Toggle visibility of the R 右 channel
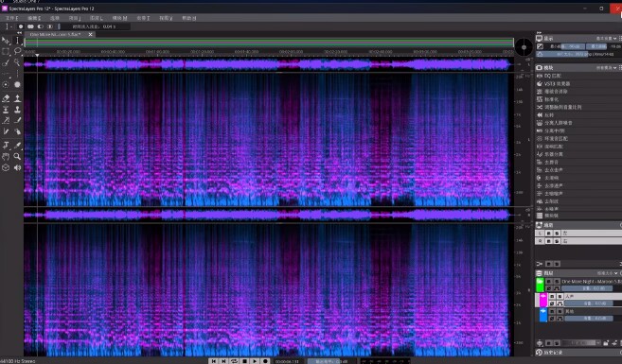Viewport: 622px width, 364px height. (x=548, y=241)
